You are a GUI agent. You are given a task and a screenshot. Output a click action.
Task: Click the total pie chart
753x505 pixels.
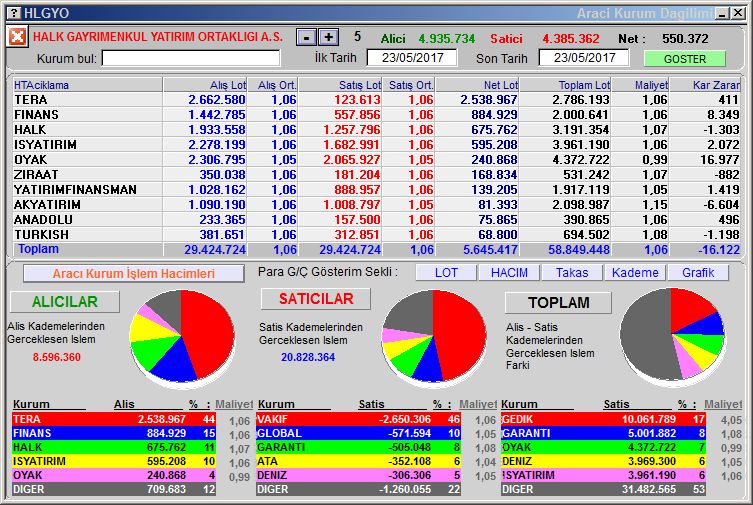pyautogui.click(x=672, y=335)
